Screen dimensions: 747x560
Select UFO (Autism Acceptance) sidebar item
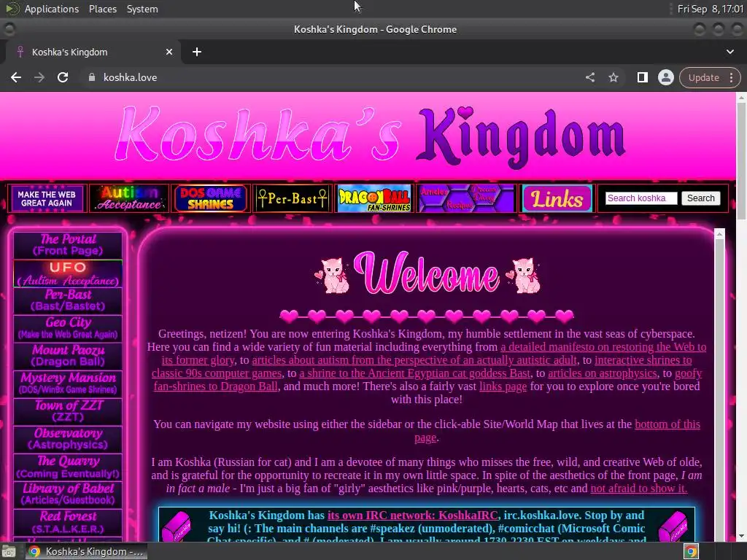[68, 274]
